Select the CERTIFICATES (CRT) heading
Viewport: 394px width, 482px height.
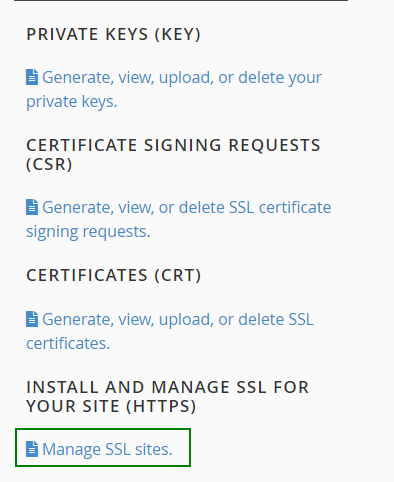(114, 275)
